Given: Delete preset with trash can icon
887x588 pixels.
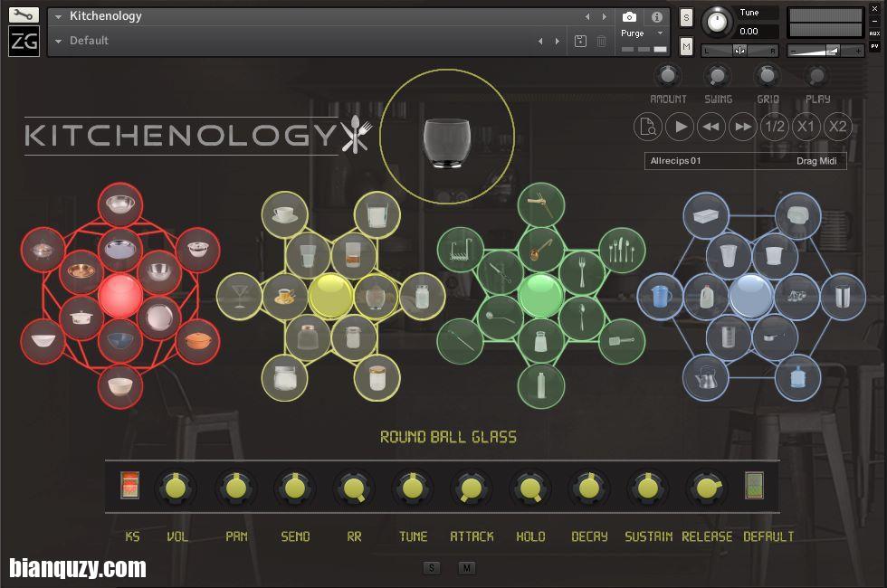Looking at the screenshot, I should pos(601,41).
